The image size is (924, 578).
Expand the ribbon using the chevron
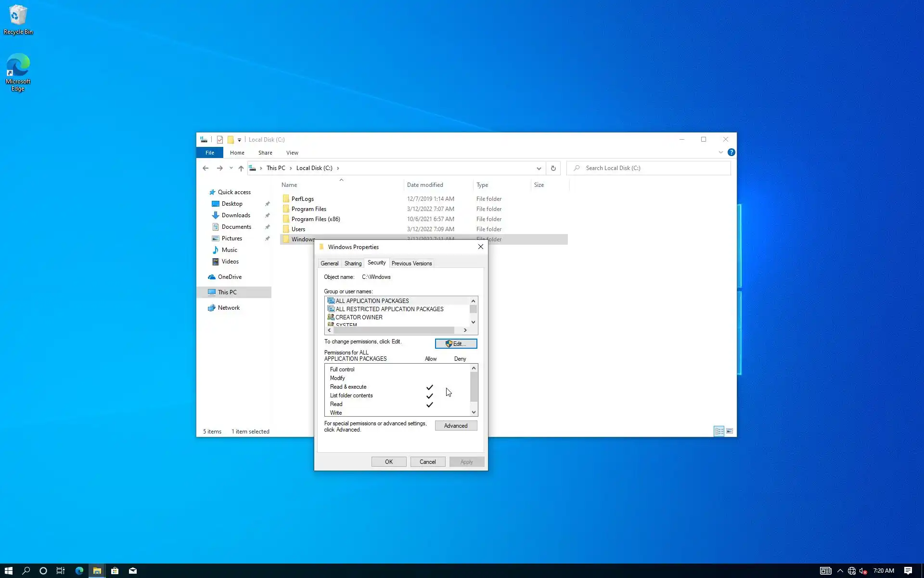pos(720,152)
